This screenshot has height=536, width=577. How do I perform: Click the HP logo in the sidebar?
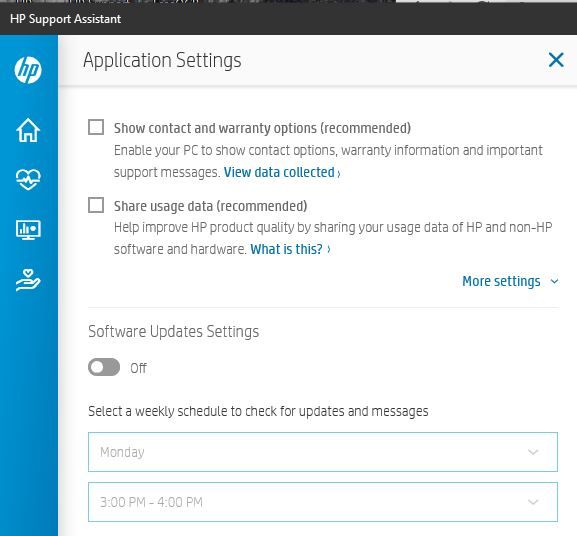coord(28,70)
